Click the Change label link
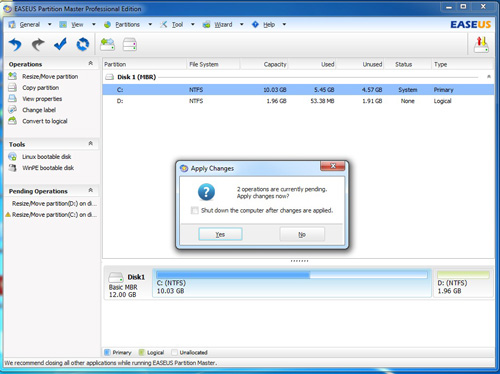 point(39,110)
